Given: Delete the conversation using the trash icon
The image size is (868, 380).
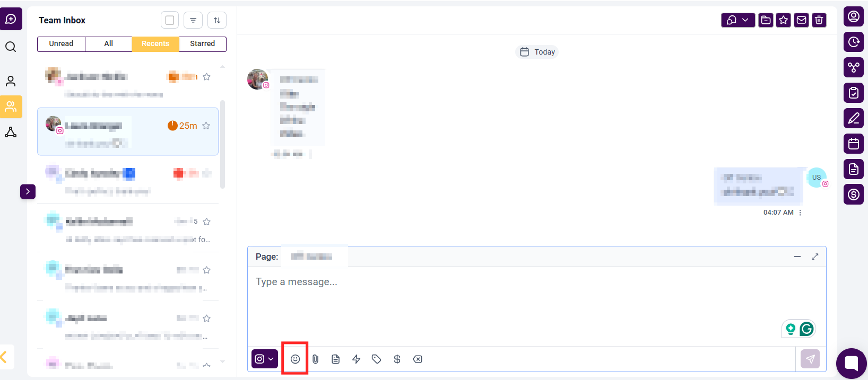Looking at the screenshot, I should 819,20.
